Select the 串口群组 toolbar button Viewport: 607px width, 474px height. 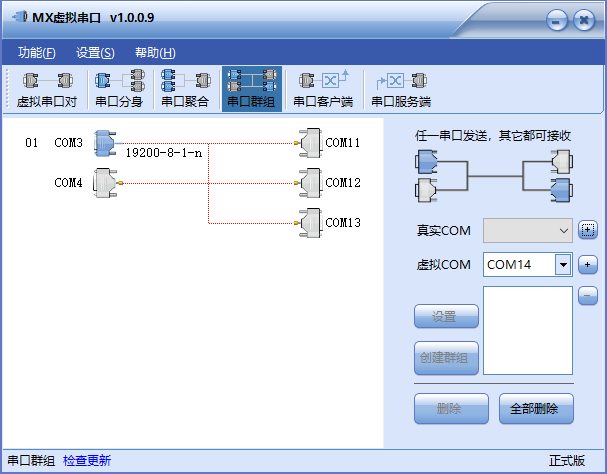252,89
